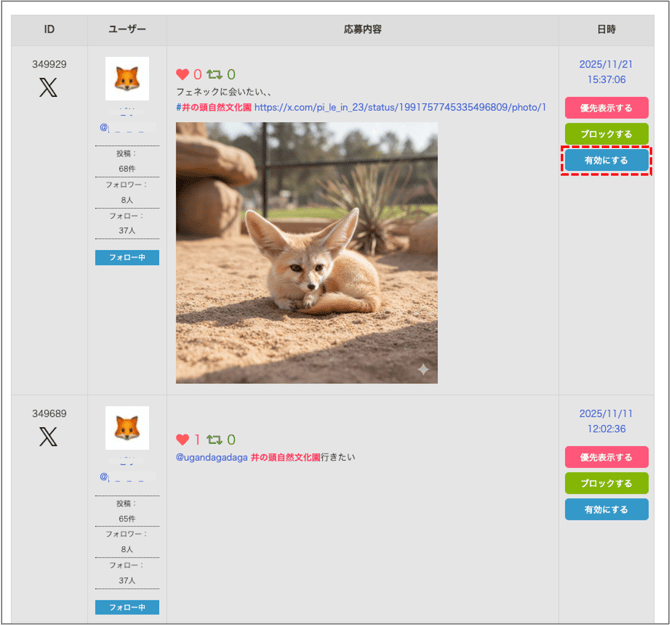The width and height of the screenshot is (670, 625).
Task: Click the fox avatar in the first entry
Action: point(127,78)
